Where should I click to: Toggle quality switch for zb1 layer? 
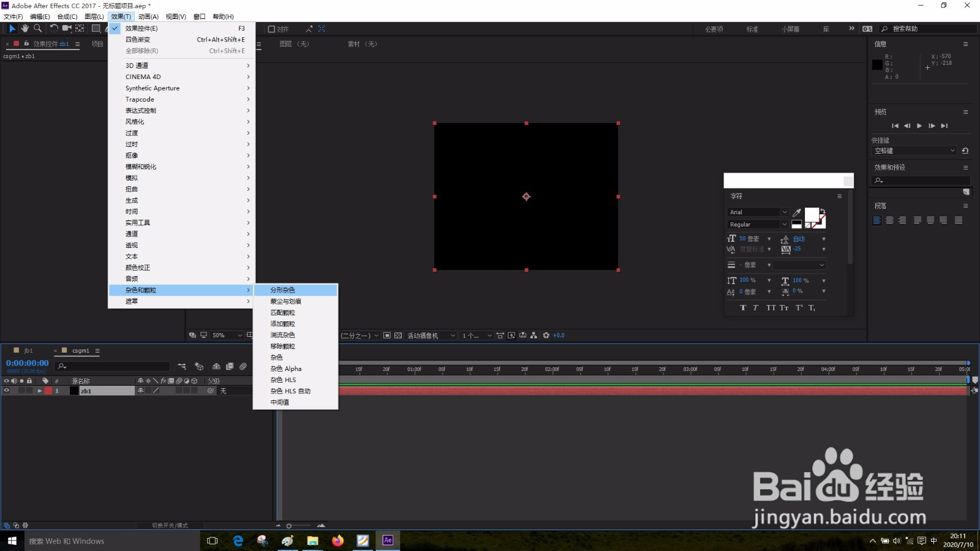pos(156,391)
